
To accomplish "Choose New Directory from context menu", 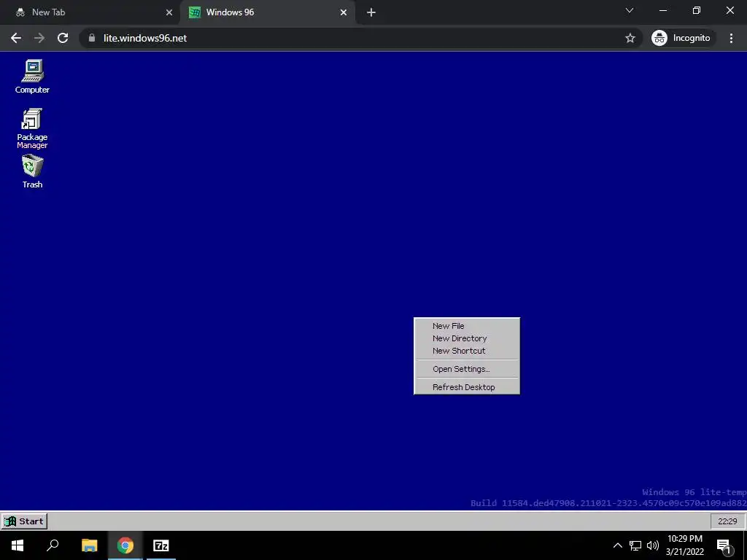I will point(467,338).
